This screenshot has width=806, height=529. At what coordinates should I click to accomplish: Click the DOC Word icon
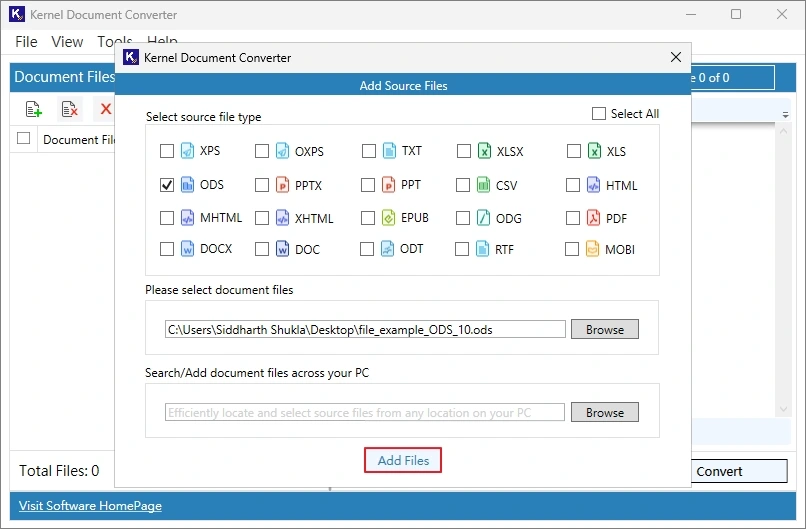pyautogui.click(x=282, y=249)
